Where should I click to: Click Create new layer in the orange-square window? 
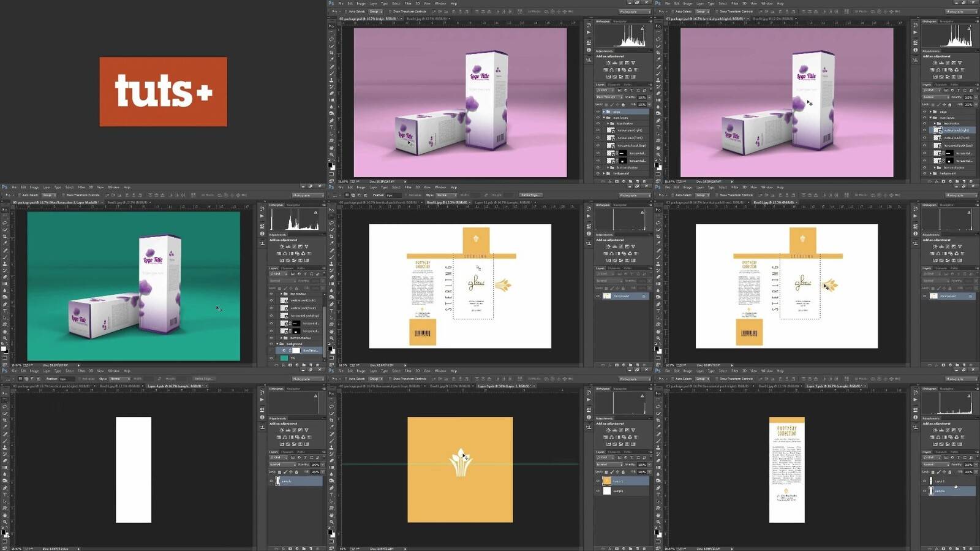pyautogui.click(x=637, y=548)
